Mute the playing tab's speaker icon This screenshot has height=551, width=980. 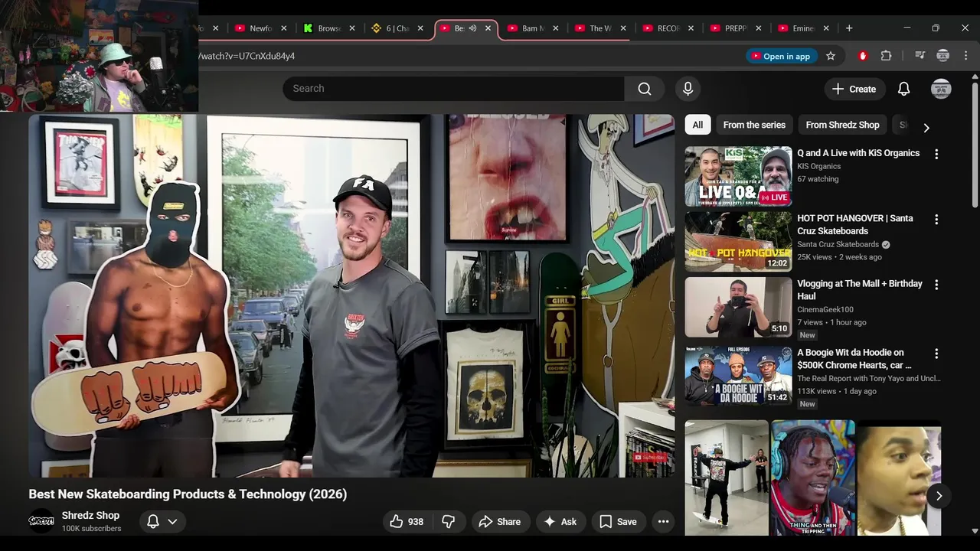472,28
